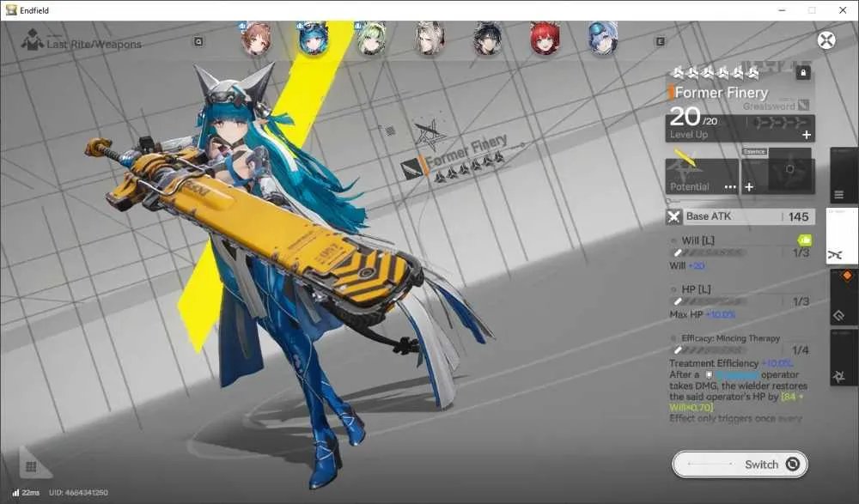This screenshot has height=504, width=859.
Task: Open the bottom side tab with the pinwheel icon
Action: [844, 357]
